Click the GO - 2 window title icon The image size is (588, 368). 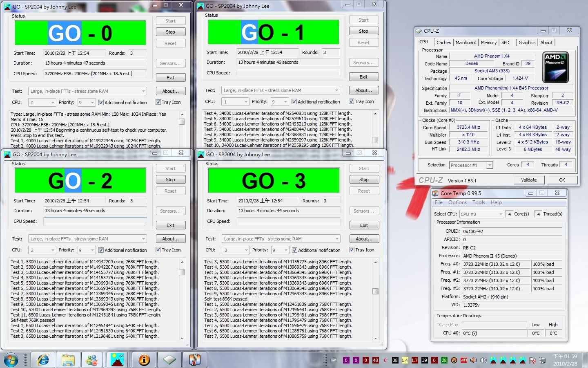click(8, 154)
